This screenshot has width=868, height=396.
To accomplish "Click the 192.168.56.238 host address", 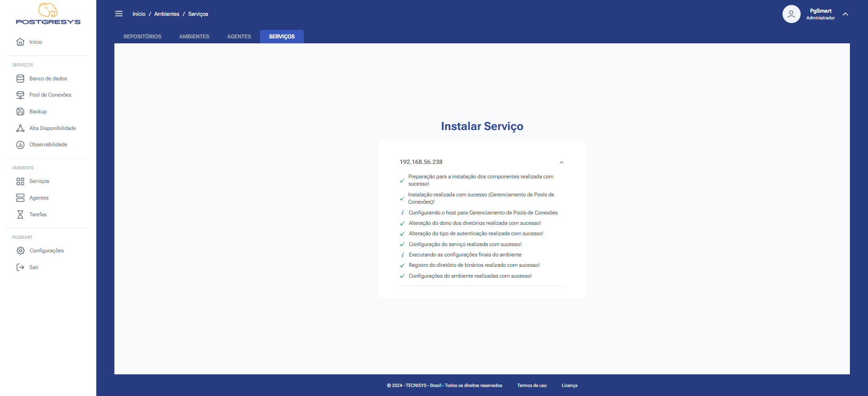I will click(421, 162).
